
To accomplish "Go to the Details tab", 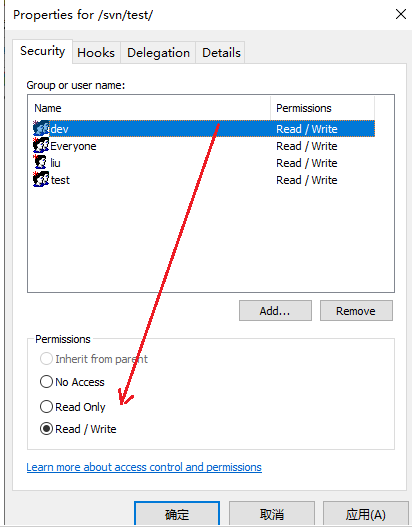I will pyautogui.click(x=221, y=53).
